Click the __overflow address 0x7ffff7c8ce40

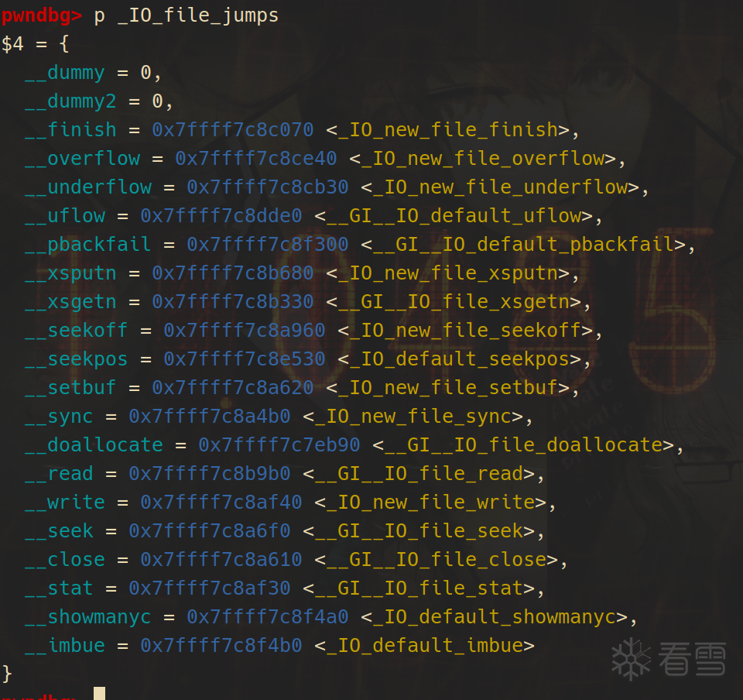click(x=256, y=158)
